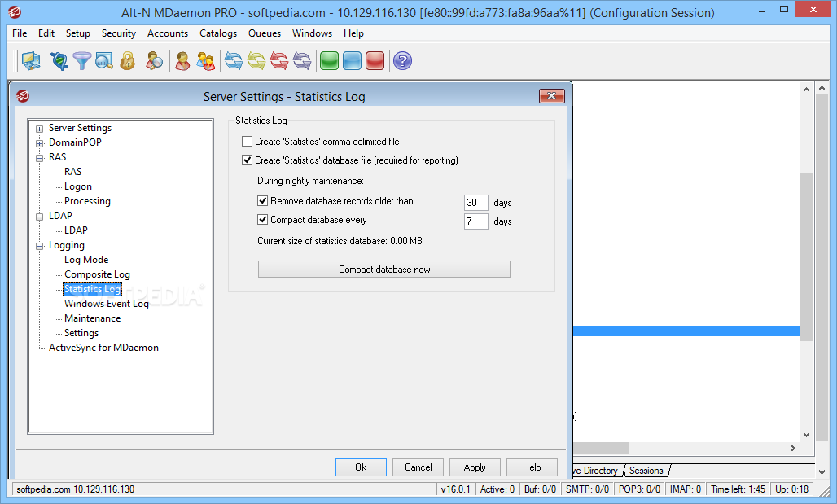This screenshot has width=837, height=504.
Task: Click 'Compact database now' button
Action: (x=384, y=269)
